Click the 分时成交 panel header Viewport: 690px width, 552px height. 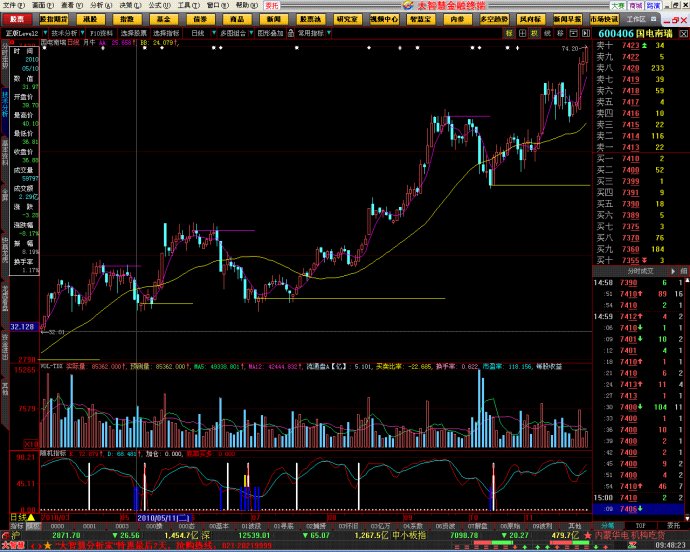pyautogui.click(x=640, y=271)
